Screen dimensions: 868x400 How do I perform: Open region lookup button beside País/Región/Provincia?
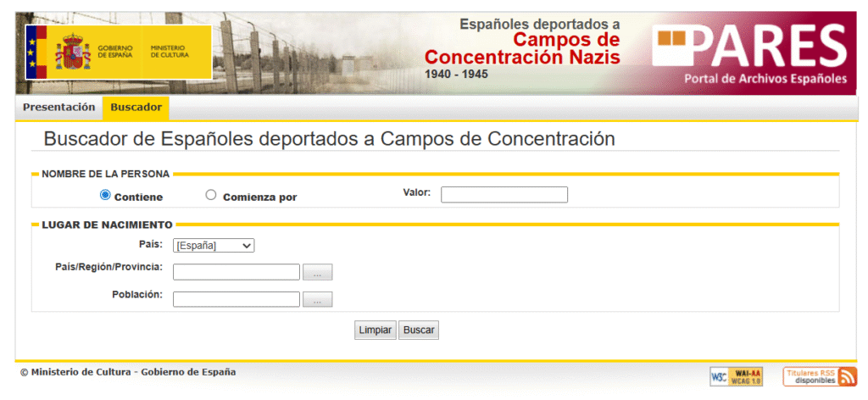pos(317,272)
